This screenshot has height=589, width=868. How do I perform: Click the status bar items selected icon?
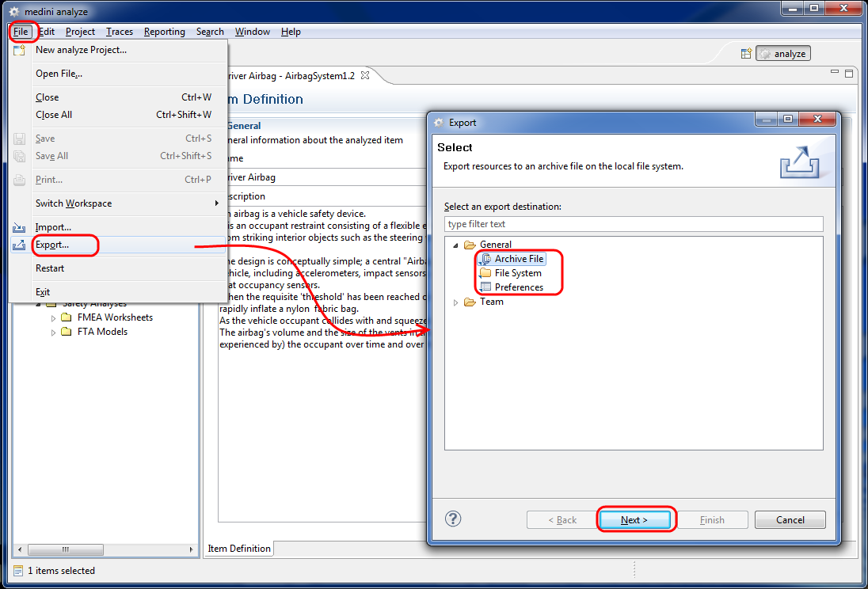[18, 571]
